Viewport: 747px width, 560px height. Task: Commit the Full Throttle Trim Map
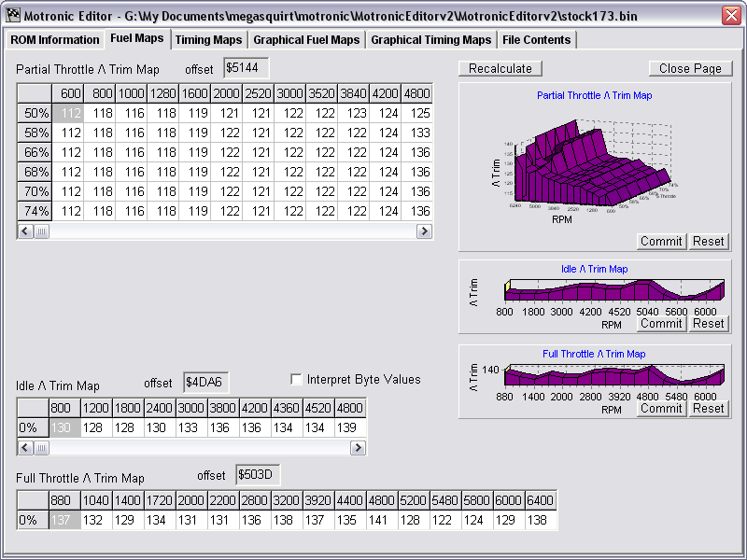[x=661, y=409]
